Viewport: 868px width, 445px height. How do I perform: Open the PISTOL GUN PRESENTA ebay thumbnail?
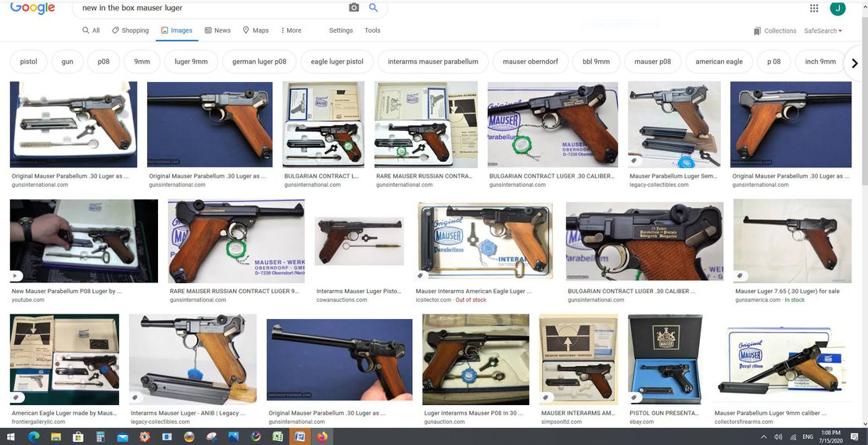665,359
